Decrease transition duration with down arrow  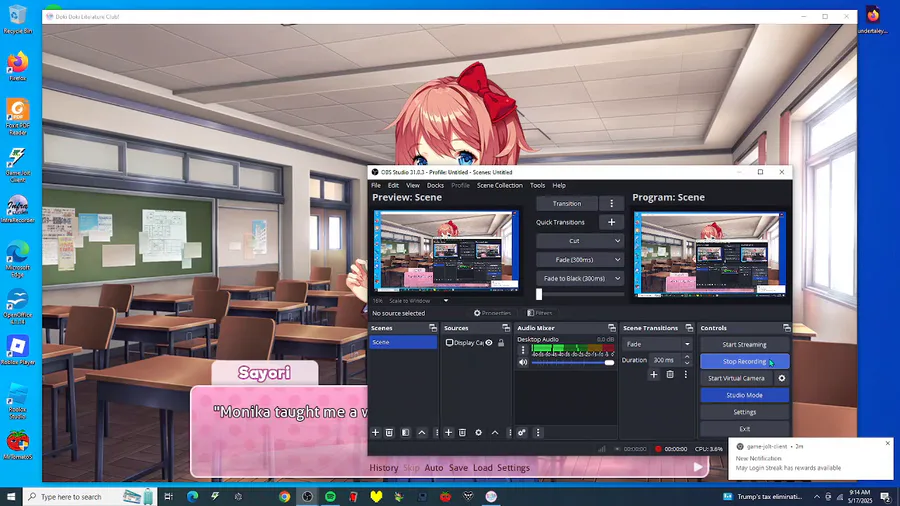(x=687, y=363)
